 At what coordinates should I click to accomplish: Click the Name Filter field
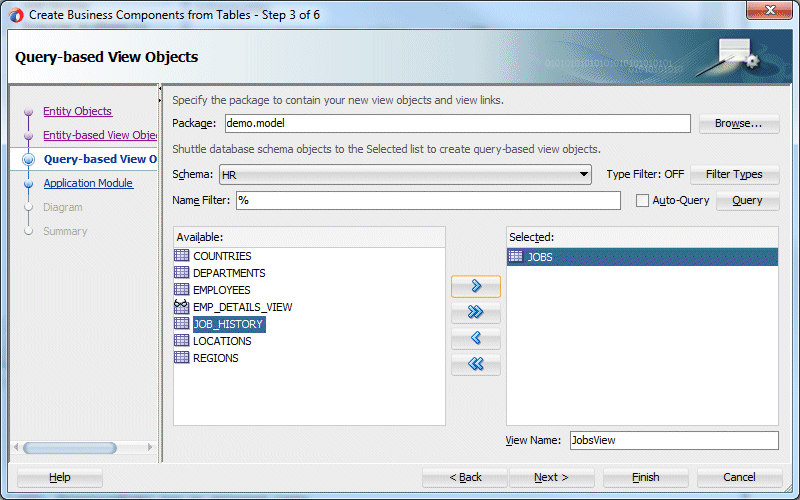429,201
